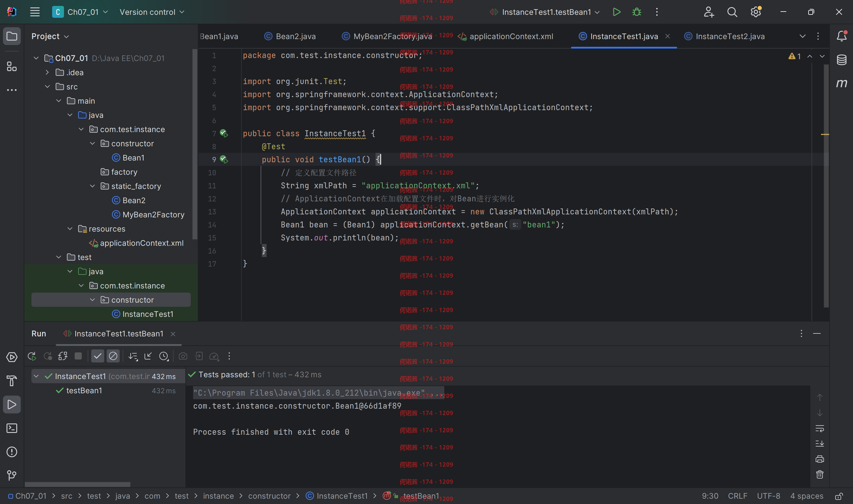Toggle show passed tests
This screenshot has height=504, width=853.
tap(97, 356)
